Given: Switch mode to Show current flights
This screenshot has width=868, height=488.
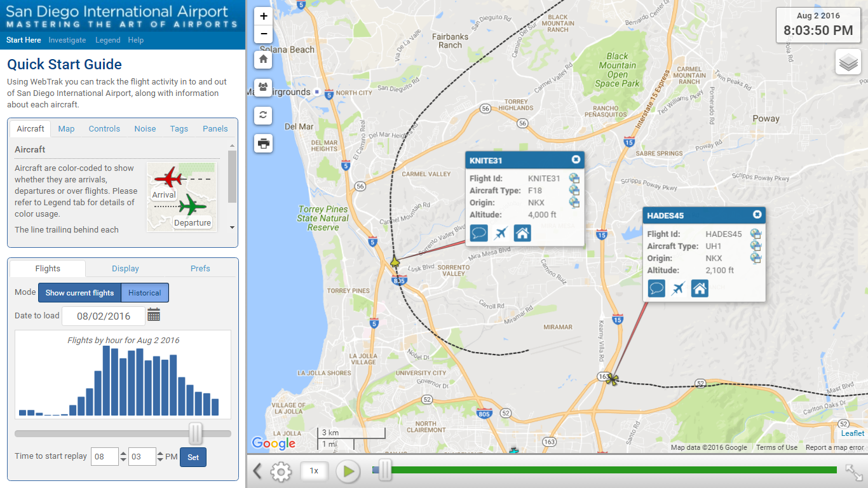Looking at the screenshot, I should point(79,293).
